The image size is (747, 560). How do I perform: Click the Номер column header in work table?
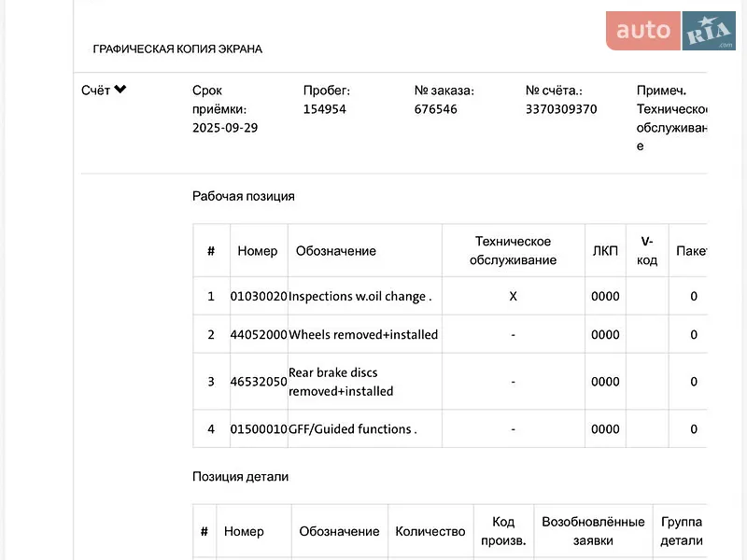pyautogui.click(x=258, y=251)
